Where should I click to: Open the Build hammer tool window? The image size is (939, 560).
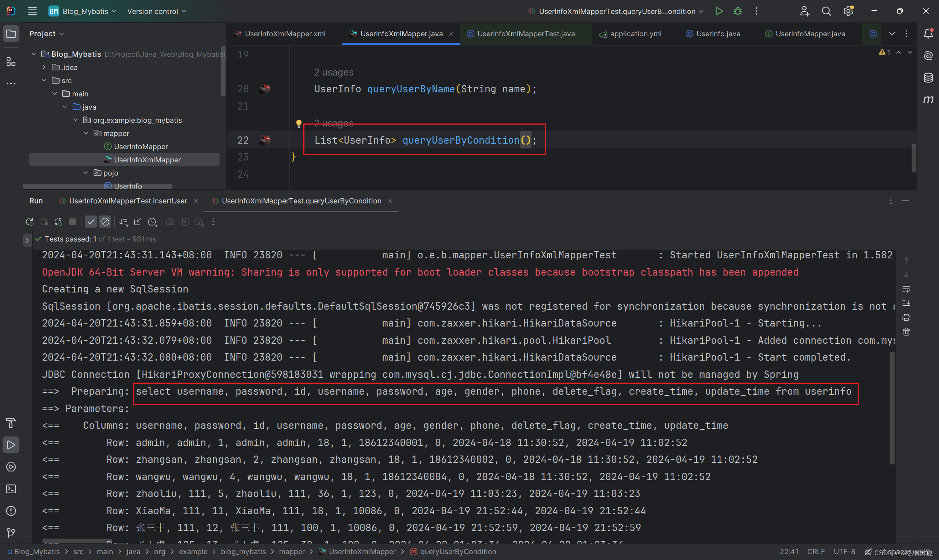coord(11,423)
